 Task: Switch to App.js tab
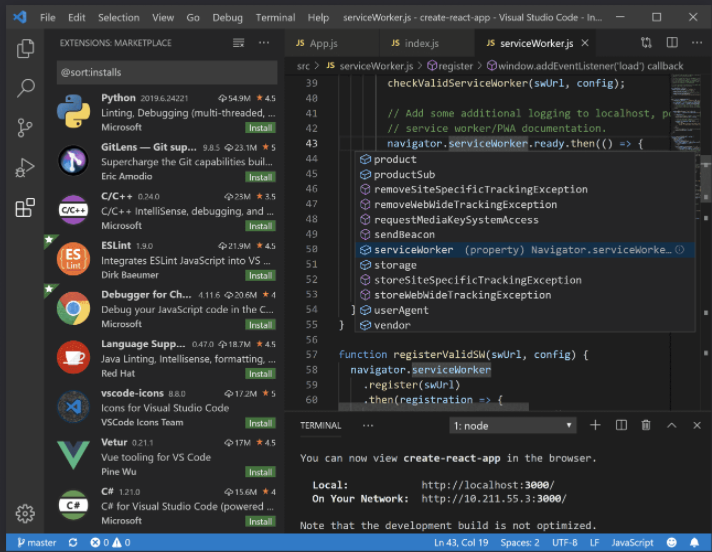[x=332, y=43]
